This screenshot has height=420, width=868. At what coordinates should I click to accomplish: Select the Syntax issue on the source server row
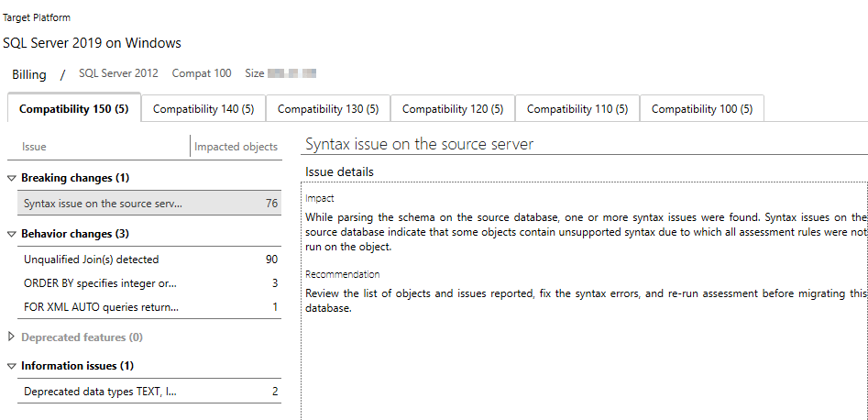point(149,203)
